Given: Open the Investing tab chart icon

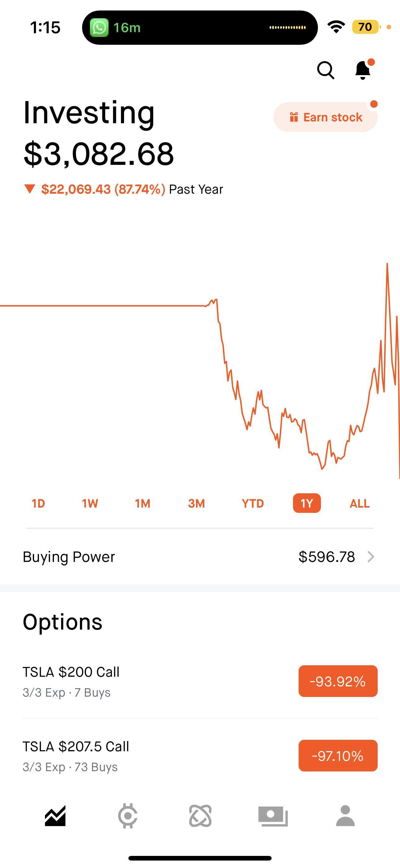Looking at the screenshot, I should pos(55,816).
